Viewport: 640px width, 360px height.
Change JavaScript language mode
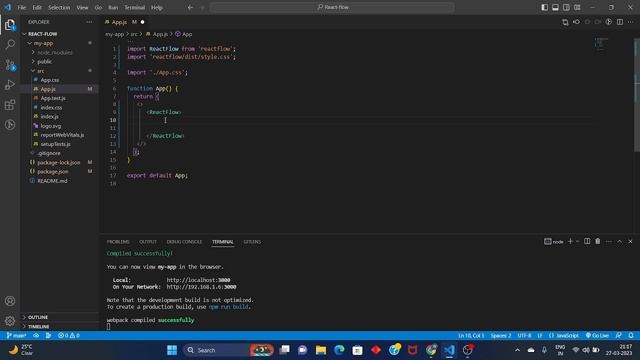tap(564, 336)
